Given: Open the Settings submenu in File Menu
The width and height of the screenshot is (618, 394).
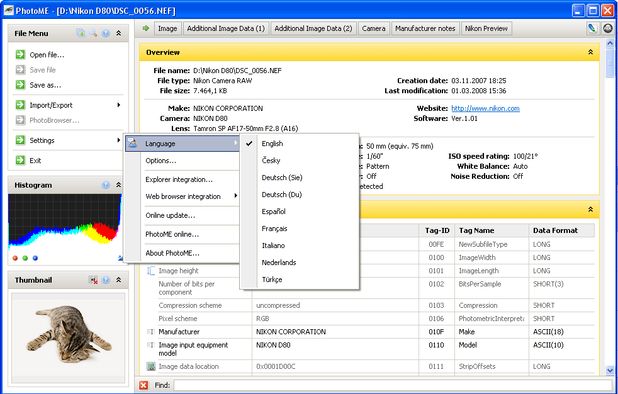Looking at the screenshot, I should [68, 140].
